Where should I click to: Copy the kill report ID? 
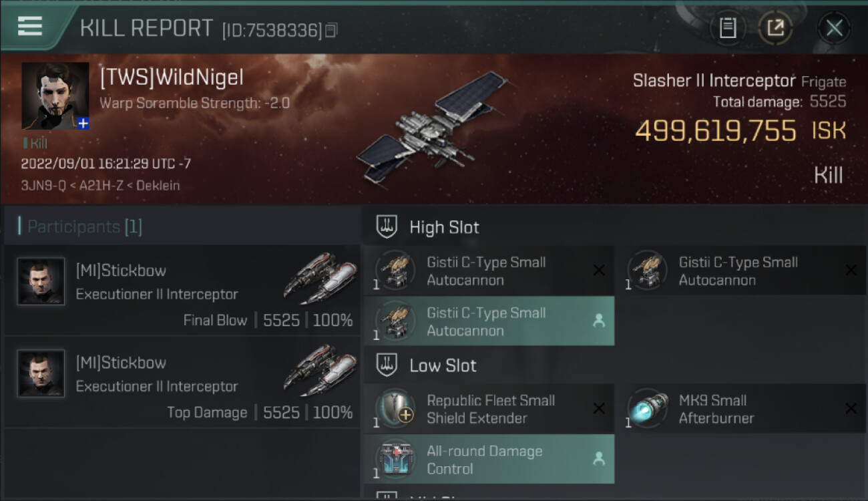(332, 30)
